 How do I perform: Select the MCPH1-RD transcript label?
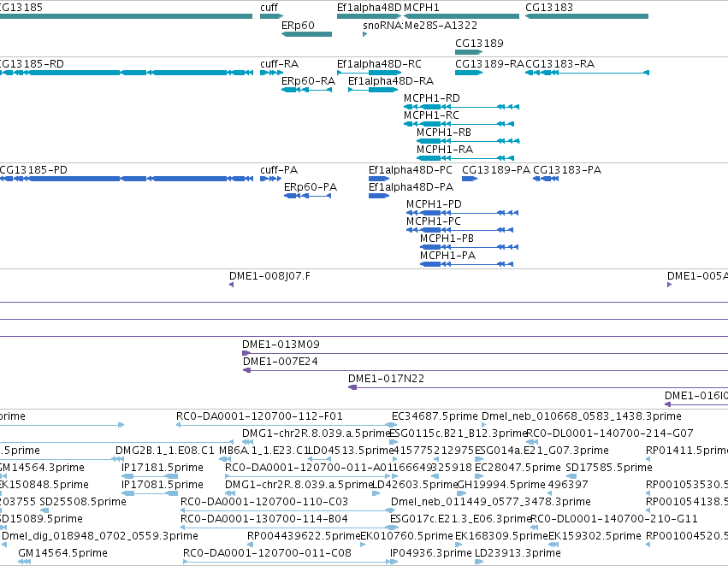click(x=432, y=97)
